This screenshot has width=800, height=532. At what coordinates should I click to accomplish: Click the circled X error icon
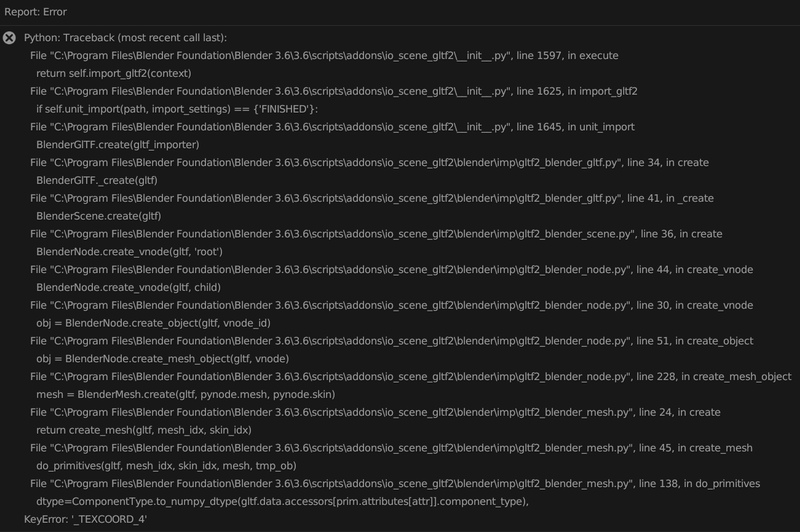(9, 38)
